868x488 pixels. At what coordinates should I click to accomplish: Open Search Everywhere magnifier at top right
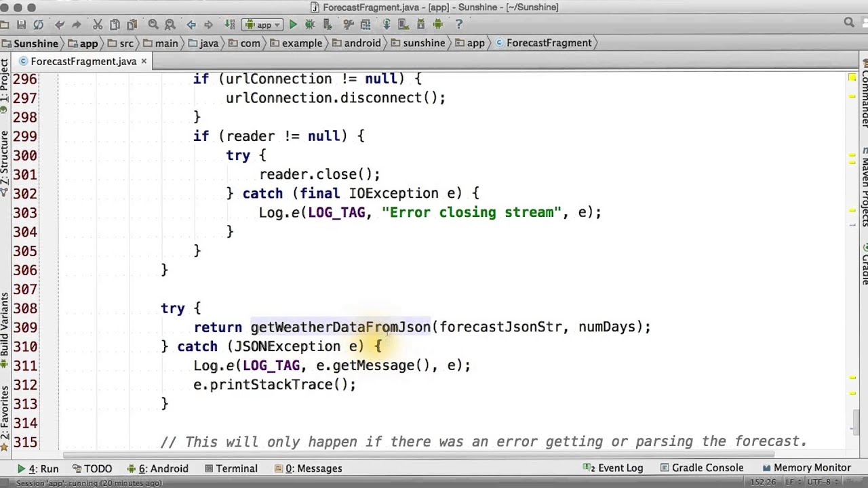coord(849,23)
